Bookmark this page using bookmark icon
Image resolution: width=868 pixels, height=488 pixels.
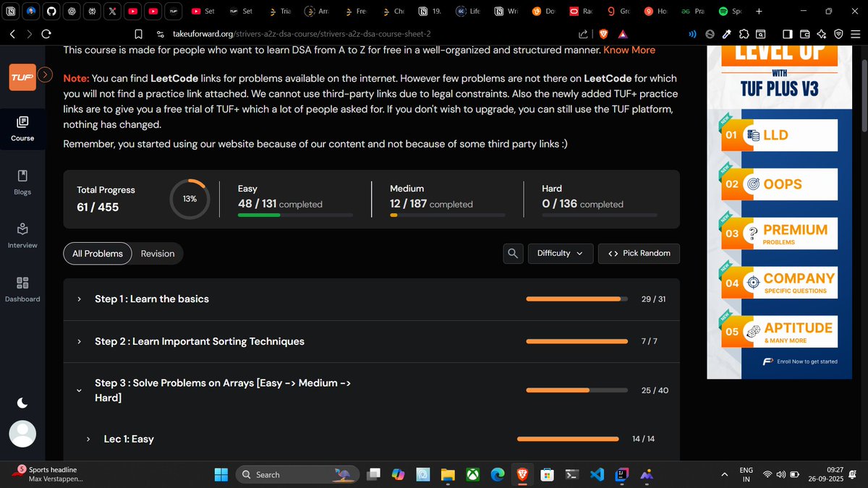coord(139,34)
